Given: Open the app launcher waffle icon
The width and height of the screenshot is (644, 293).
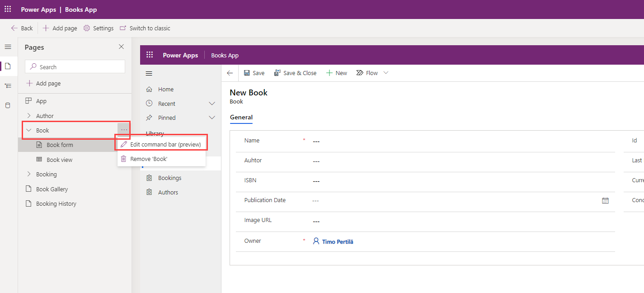Looking at the screenshot, I should [x=8, y=9].
